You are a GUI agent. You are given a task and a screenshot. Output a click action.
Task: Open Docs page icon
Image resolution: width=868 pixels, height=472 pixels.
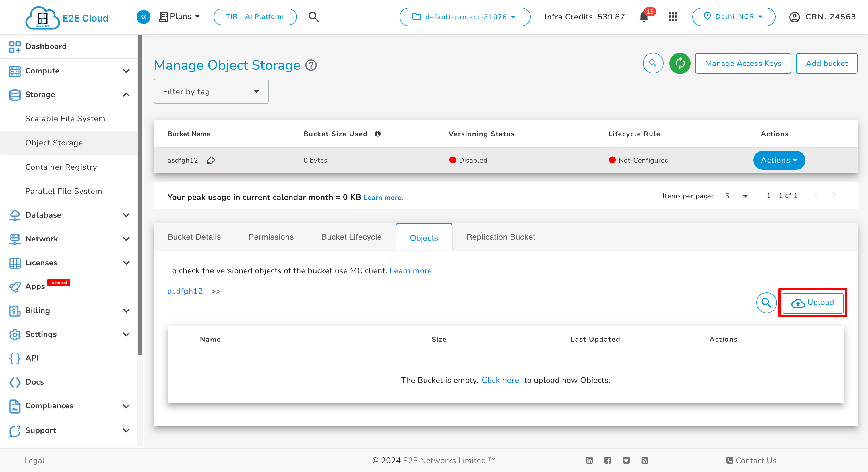click(15, 382)
